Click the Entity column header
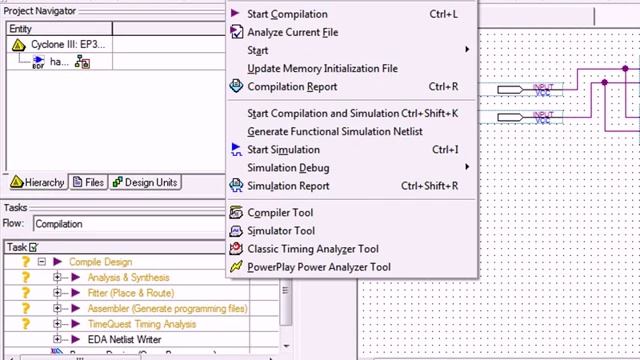 (60, 29)
